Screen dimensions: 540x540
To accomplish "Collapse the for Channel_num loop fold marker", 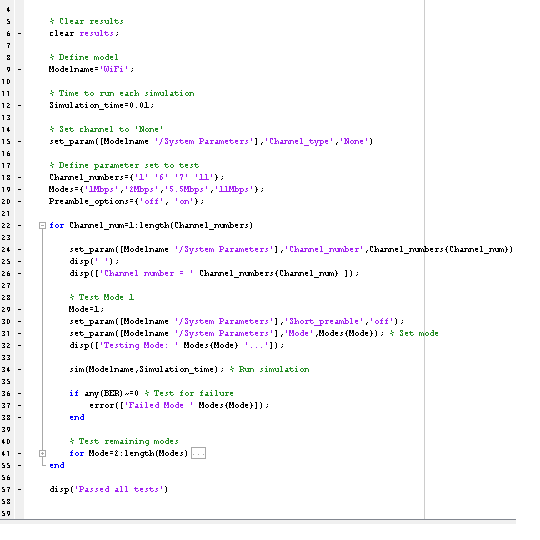I will [x=42, y=226].
